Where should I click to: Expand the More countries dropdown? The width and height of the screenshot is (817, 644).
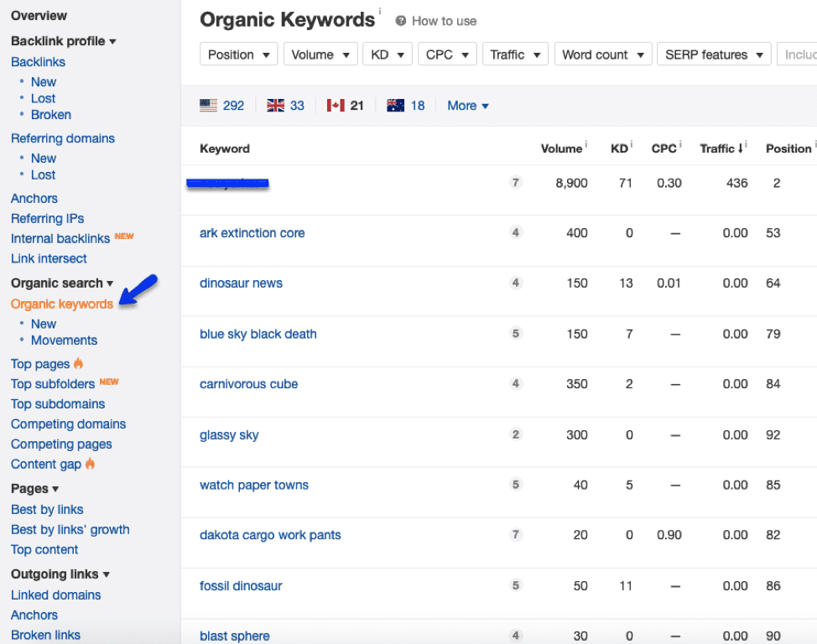pyautogui.click(x=467, y=106)
